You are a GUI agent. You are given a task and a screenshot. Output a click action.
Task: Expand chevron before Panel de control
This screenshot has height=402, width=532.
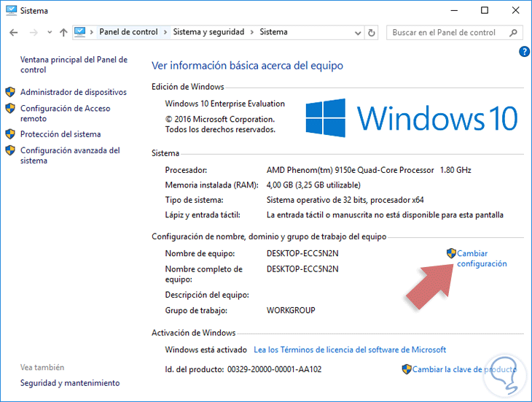pyautogui.click(x=92, y=32)
